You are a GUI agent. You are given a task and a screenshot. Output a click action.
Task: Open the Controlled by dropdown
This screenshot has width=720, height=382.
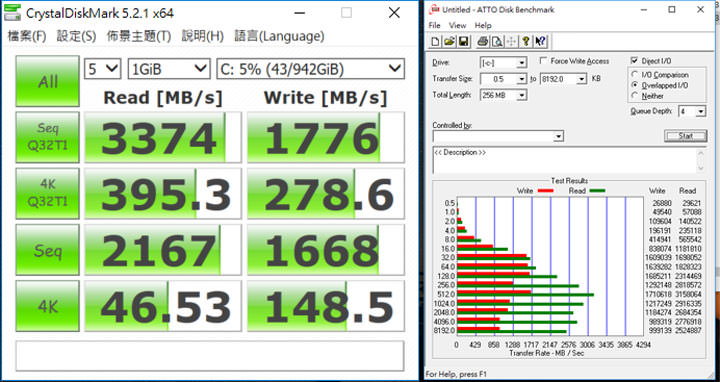point(498,136)
